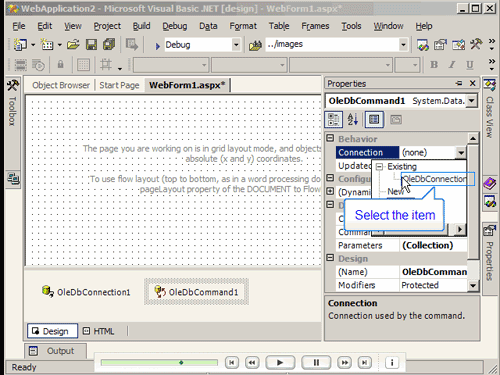Viewport: 500px width, 375px height.
Task: Open the Properties Window toolbar icon
Action: pos(440,45)
